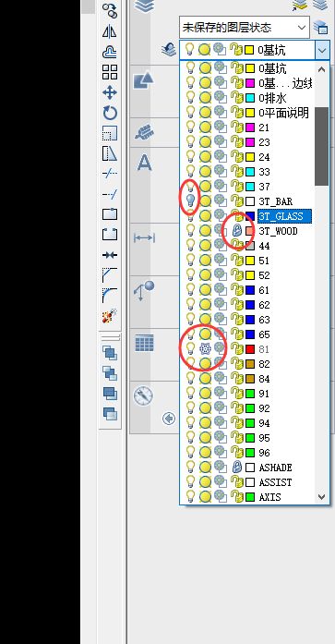
Task: Select the Rotate tool
Action: (x=110, y=113)
